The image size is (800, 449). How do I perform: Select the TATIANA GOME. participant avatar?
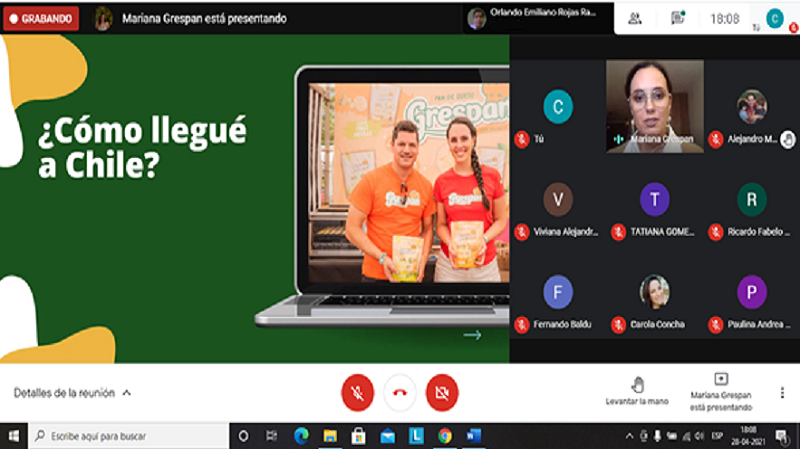pyautogui.click(x=655, y=199)
